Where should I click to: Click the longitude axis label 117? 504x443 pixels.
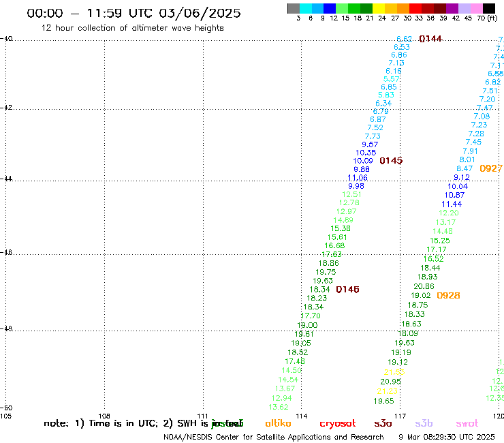click(400, 416)
